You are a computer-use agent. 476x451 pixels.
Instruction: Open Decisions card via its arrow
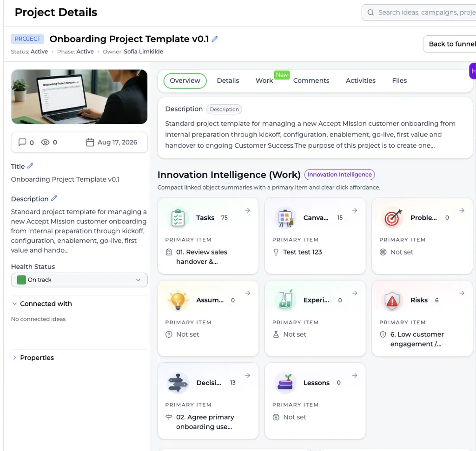pyautogui.click(x=248, y=375)
